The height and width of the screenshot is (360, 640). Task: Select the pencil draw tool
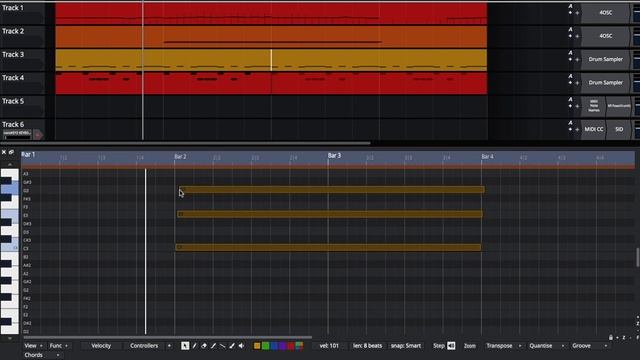point(195,346)
